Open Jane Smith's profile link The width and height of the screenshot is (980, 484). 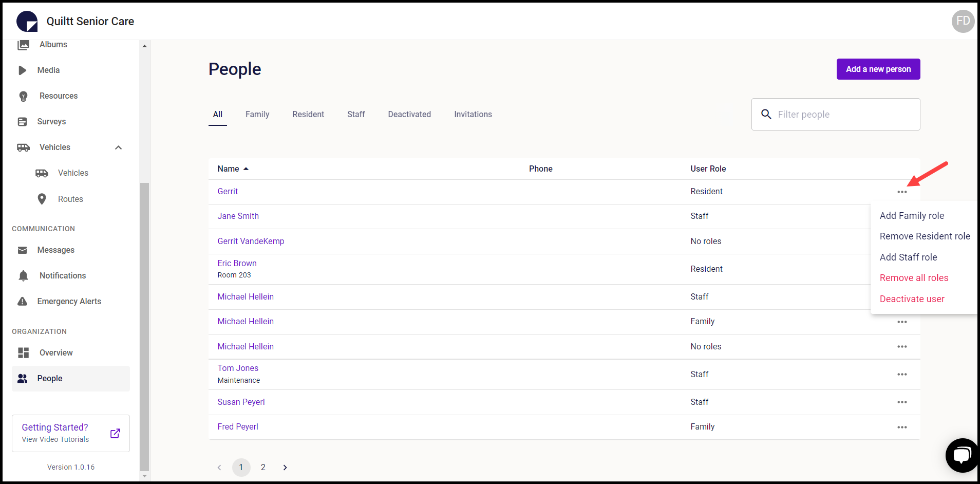pos(238,216)
